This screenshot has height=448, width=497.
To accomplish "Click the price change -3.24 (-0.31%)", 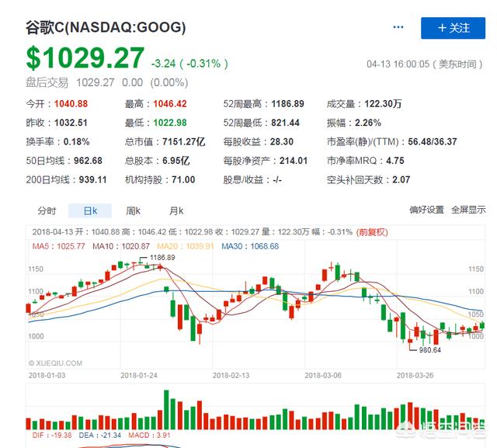I will coord(189,64).
